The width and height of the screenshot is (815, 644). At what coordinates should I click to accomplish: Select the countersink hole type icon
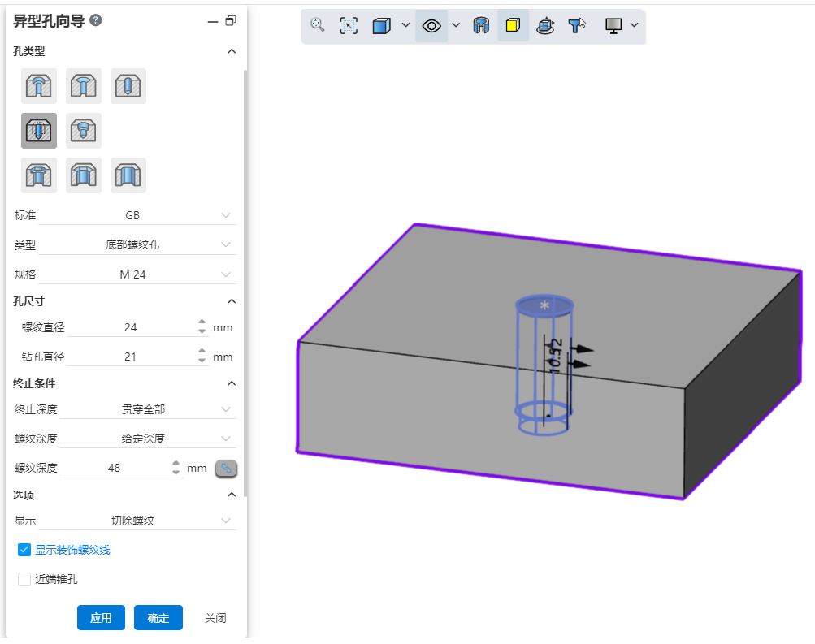click(x=84, y=86)
